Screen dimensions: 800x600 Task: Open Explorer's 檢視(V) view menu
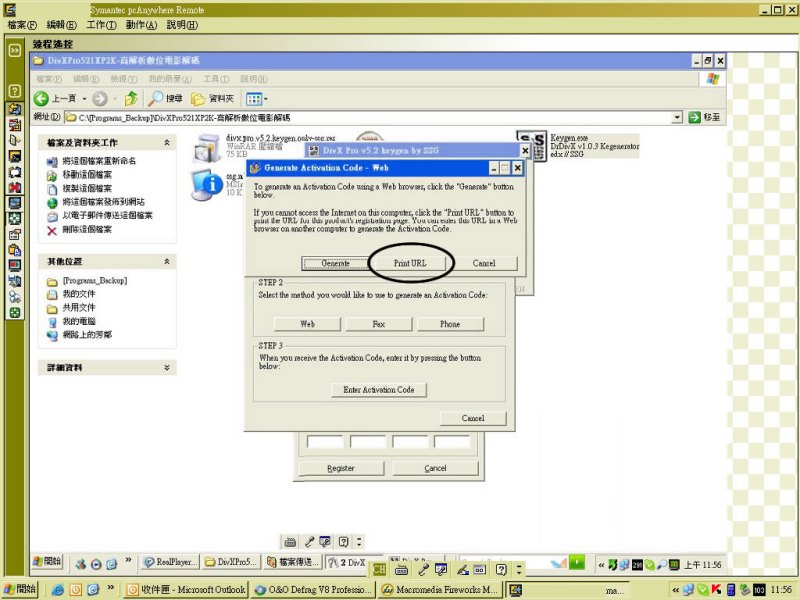124,79
